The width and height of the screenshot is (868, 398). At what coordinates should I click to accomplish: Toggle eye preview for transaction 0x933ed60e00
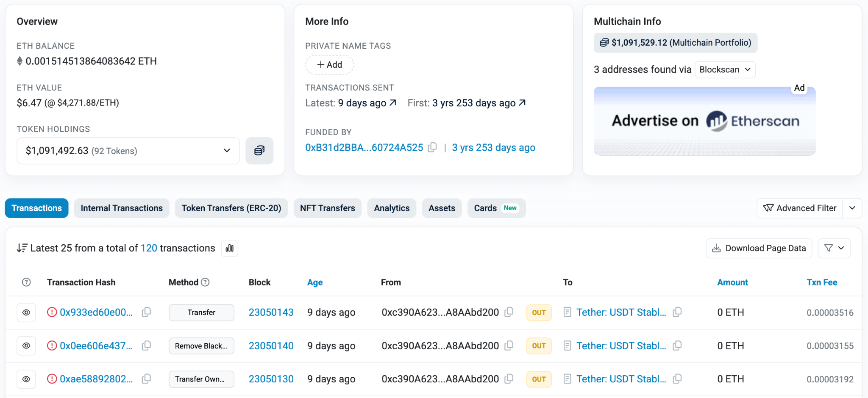tap(26, 312)
